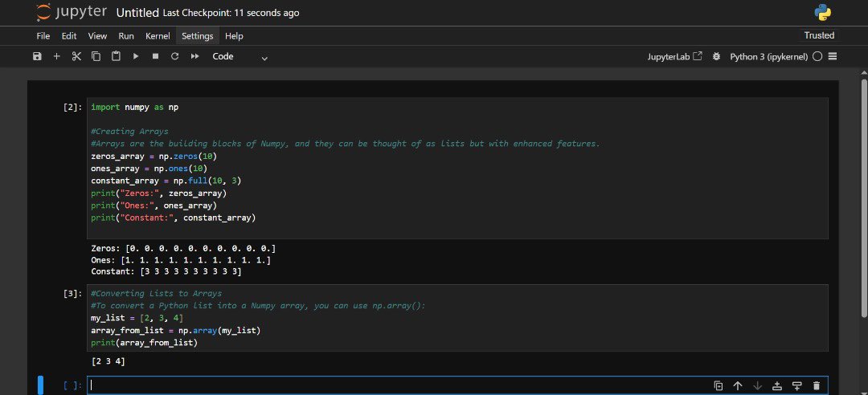Open the Settings menu
868x395 pixels.
198,36
